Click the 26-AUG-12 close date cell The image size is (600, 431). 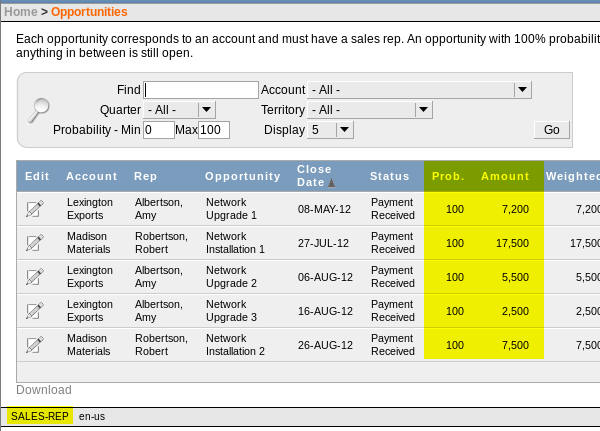[x=325, y=345]
